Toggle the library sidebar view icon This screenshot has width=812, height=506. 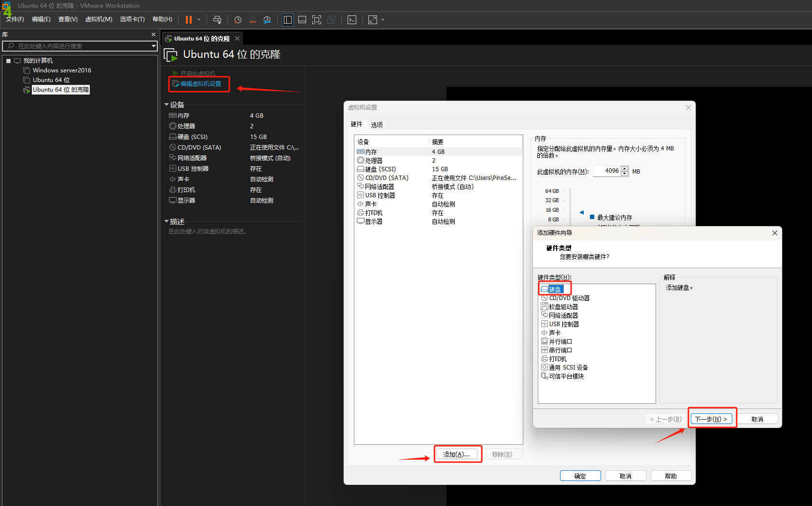point(288,20)
